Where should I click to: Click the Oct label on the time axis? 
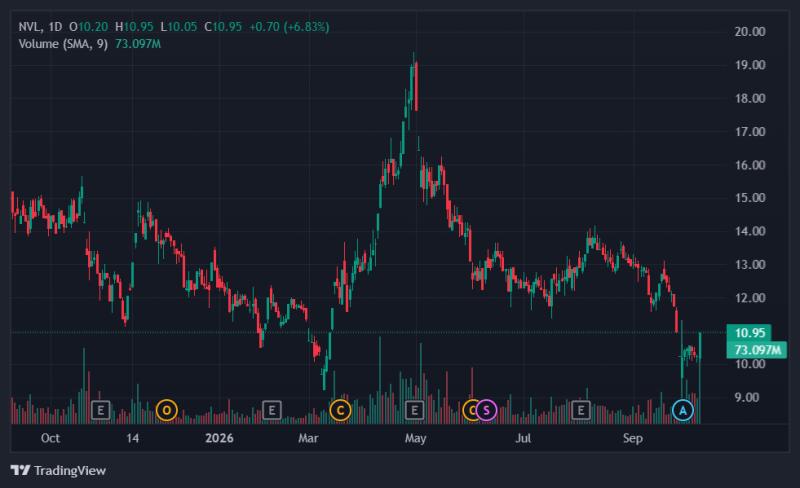[50, 438]
